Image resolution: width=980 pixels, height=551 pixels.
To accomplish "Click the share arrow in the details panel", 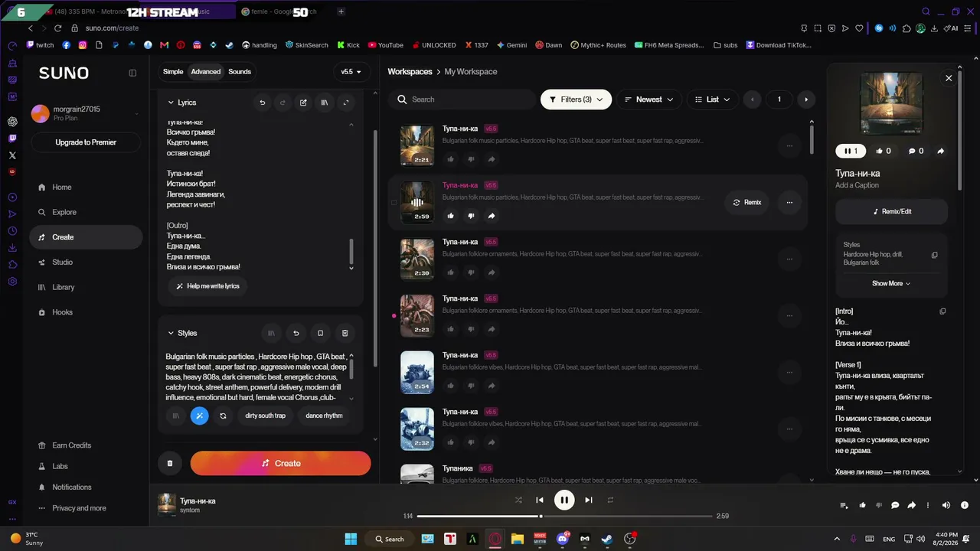I will pyautogui.click(x=941, y=151).
